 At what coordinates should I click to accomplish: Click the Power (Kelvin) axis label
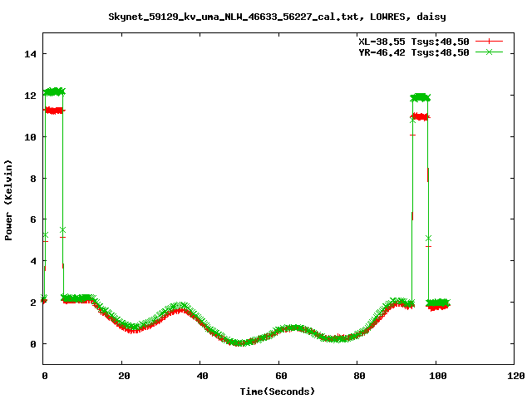pyautogui.click(x=8, y=200)
